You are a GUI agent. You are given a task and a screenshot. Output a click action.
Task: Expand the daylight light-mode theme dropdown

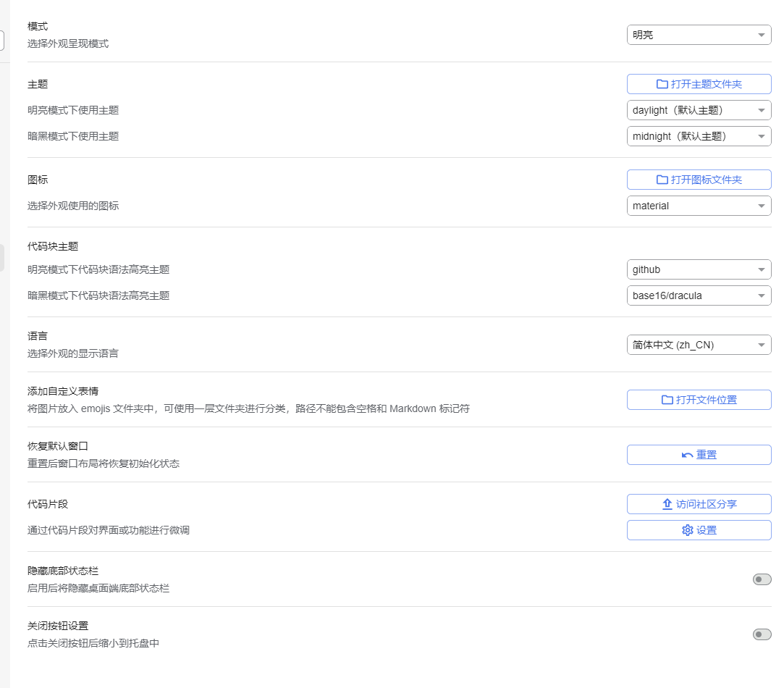(699, 110)
